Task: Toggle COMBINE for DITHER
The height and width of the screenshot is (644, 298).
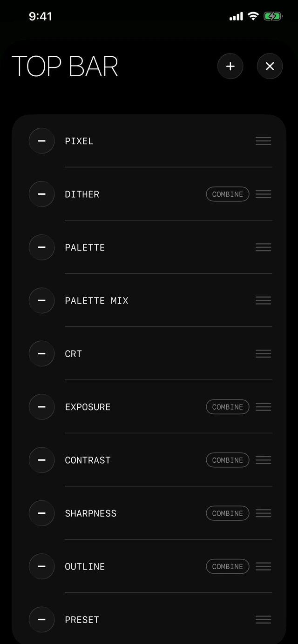Action: click(228, 194)
